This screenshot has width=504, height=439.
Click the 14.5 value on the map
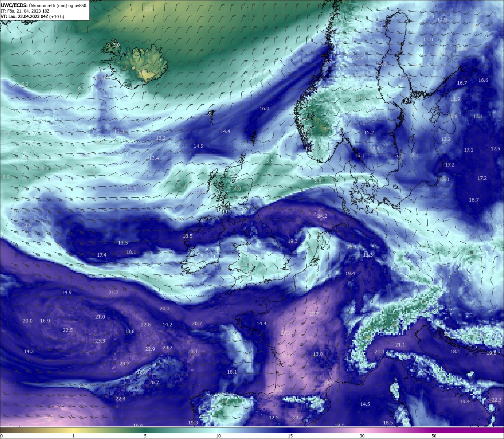click(365, 404)
